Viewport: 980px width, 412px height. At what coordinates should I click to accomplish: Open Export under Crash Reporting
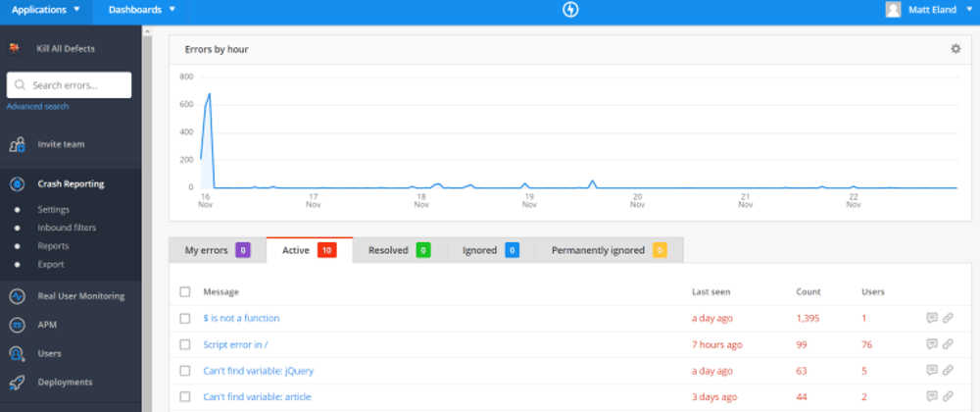(51, 265)
